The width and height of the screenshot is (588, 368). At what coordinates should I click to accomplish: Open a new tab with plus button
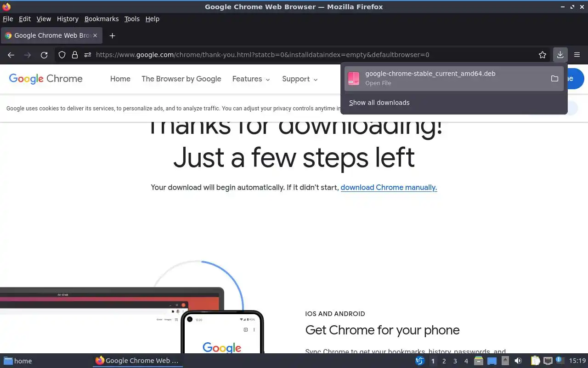click(112, 35)
